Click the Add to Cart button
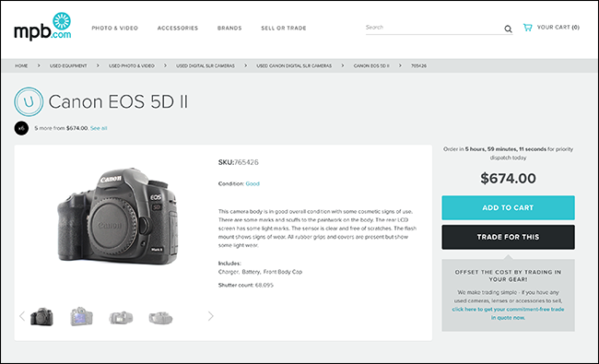 point(508,207)
